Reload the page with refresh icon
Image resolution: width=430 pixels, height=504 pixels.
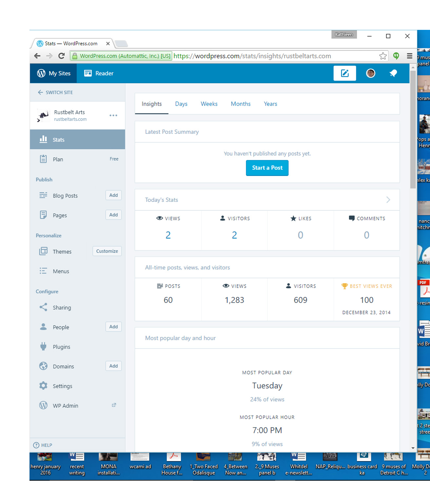(61, 56)
